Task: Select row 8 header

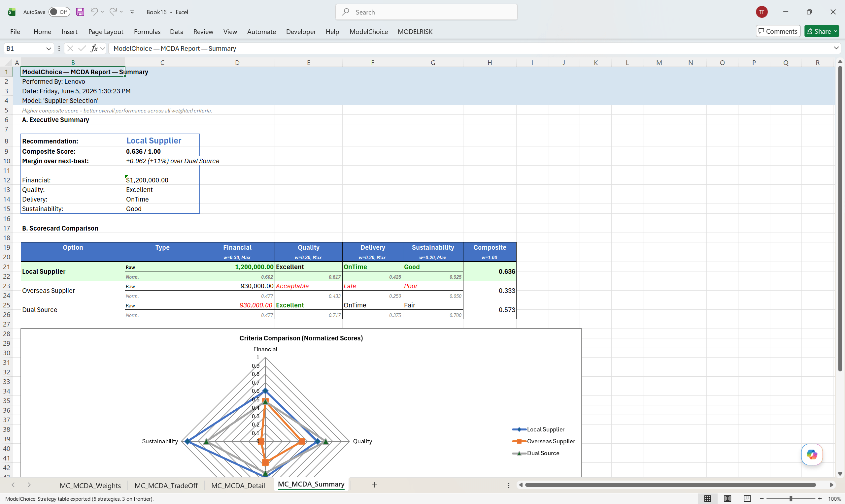Action: point(7,141)
